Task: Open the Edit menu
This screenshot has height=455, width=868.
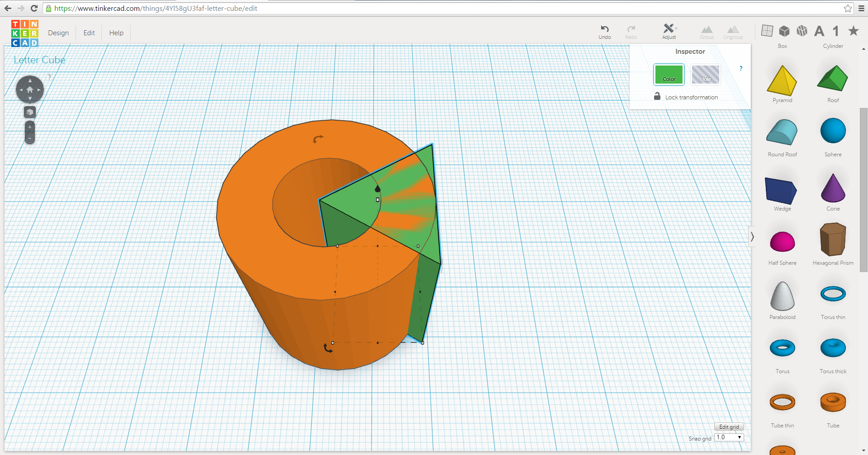Action: point(89,33)
